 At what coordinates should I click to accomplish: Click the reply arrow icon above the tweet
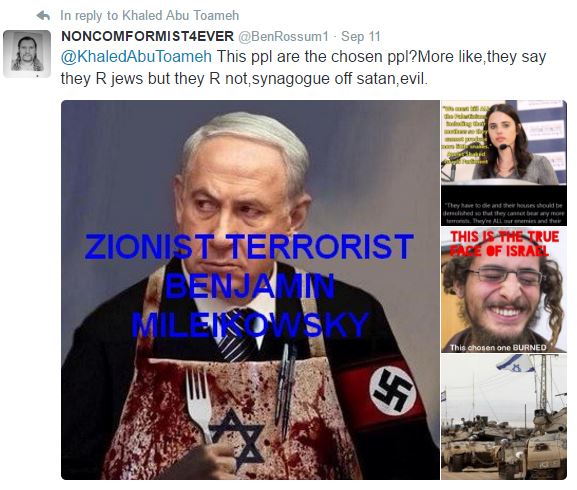point(43,15)
